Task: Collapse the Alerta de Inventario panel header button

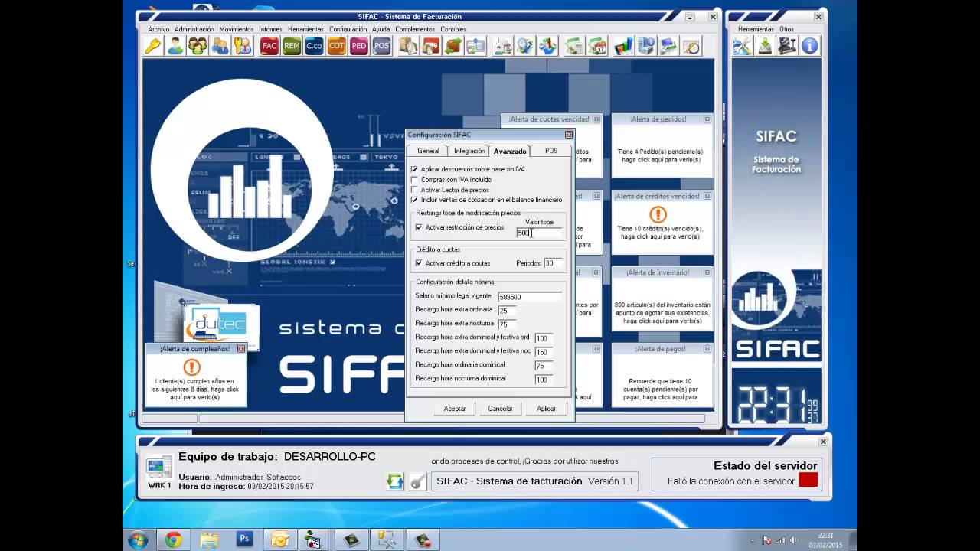Action: (x=707, y=272)
